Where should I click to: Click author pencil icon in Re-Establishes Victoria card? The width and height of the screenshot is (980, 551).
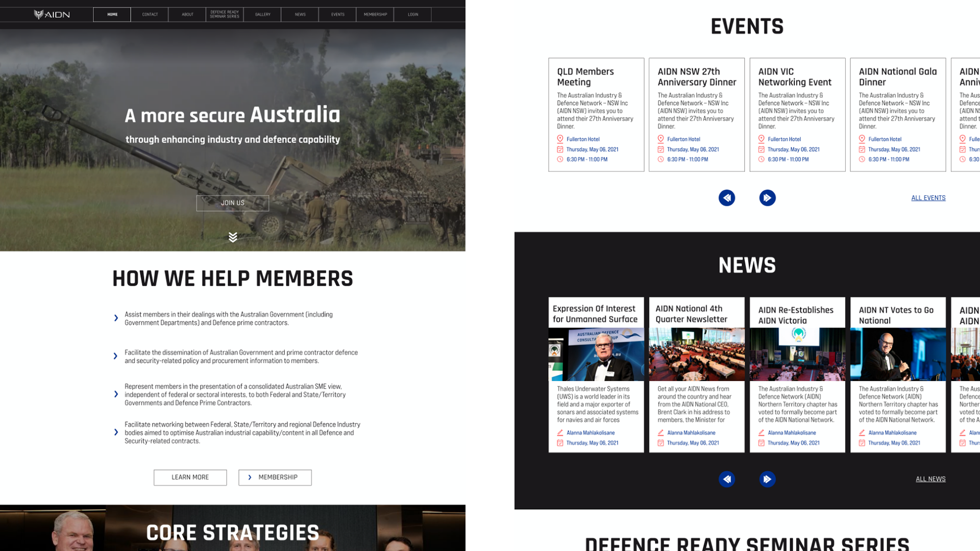761,433
